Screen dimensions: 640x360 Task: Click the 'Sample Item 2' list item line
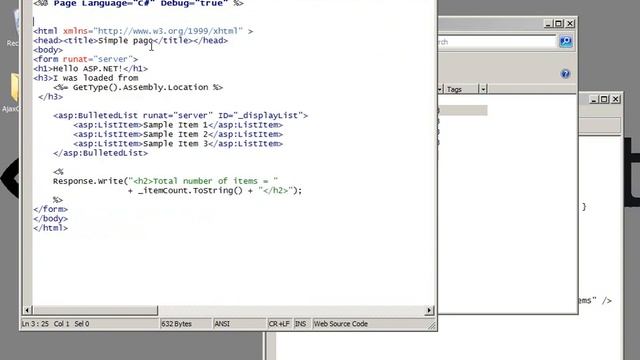pyautogui.click(x=178, y=134)
